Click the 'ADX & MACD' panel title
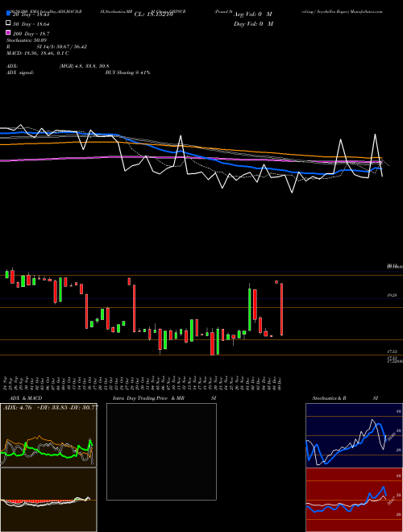This screenshot has height=532, width=403. point(26,398)
